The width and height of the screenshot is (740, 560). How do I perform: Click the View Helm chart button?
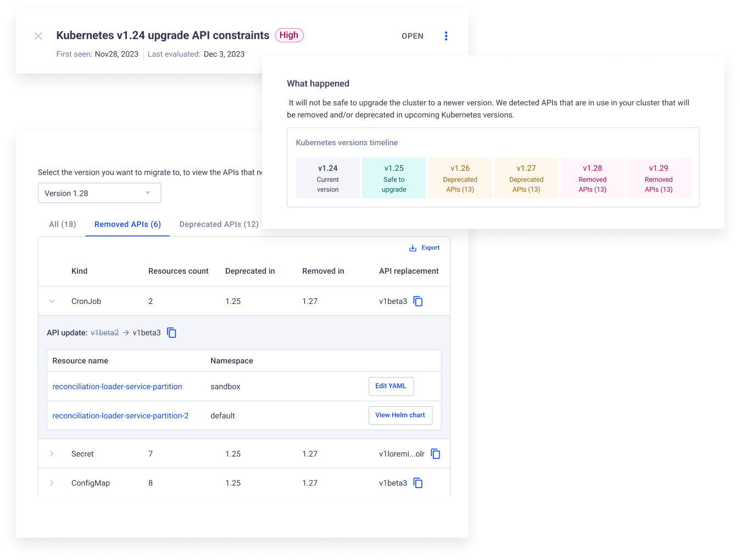coord(400,415)
